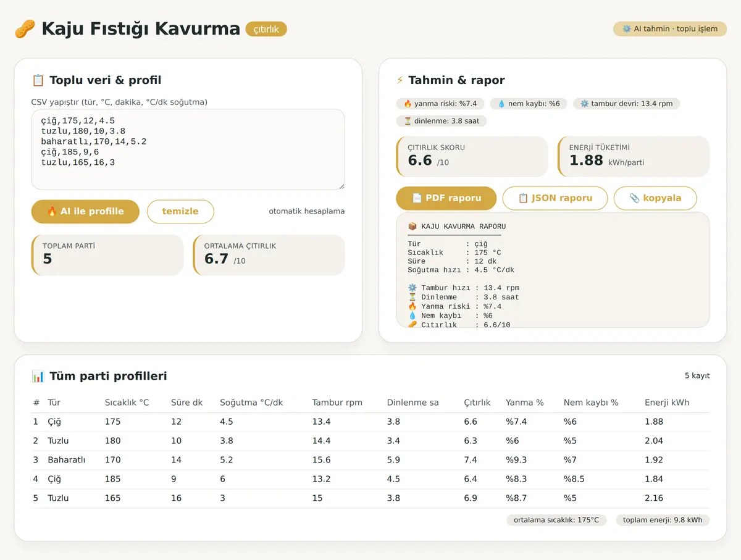Click the gear icon in the AI tahmin badge
Image resolution: width=741 pixels, height=560 pixels.
pos(626,29)
